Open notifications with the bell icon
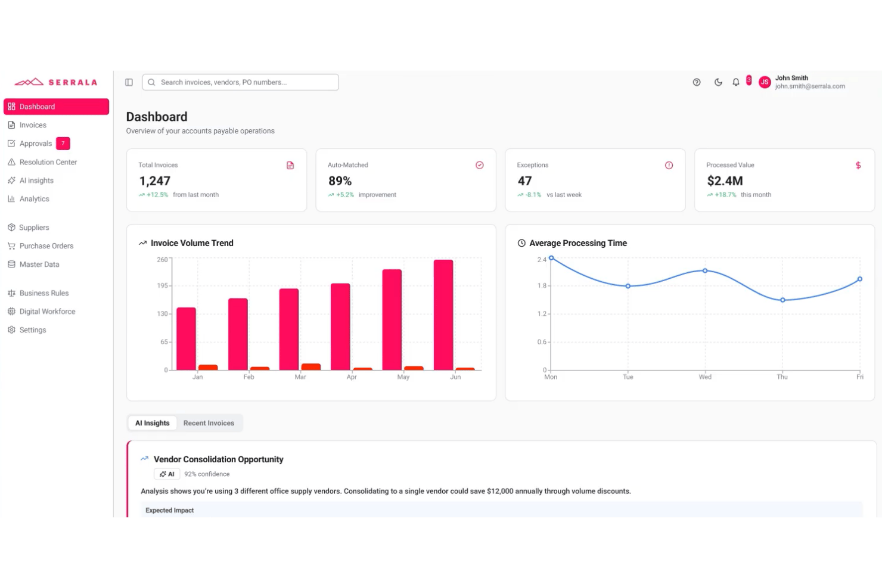 736,82
